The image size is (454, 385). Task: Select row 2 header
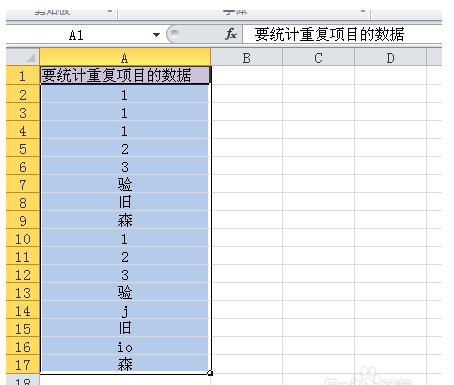pos(23,94)
